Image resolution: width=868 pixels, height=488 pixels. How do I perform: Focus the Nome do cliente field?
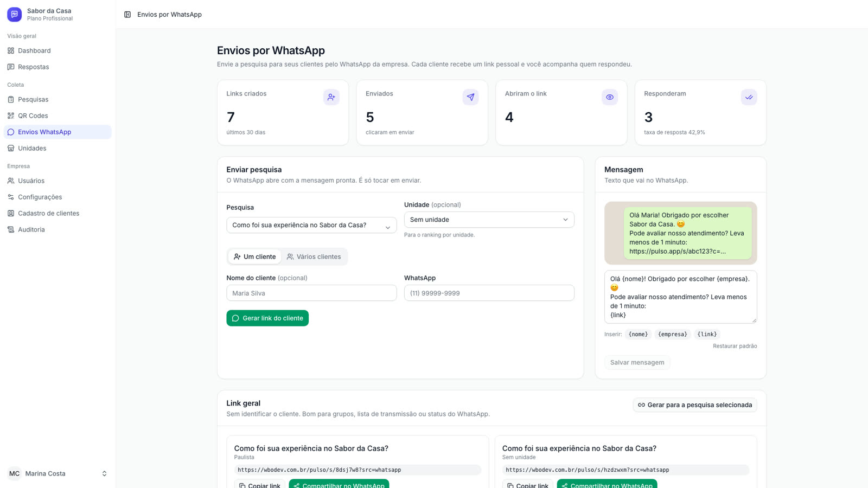tap(311, 293)
